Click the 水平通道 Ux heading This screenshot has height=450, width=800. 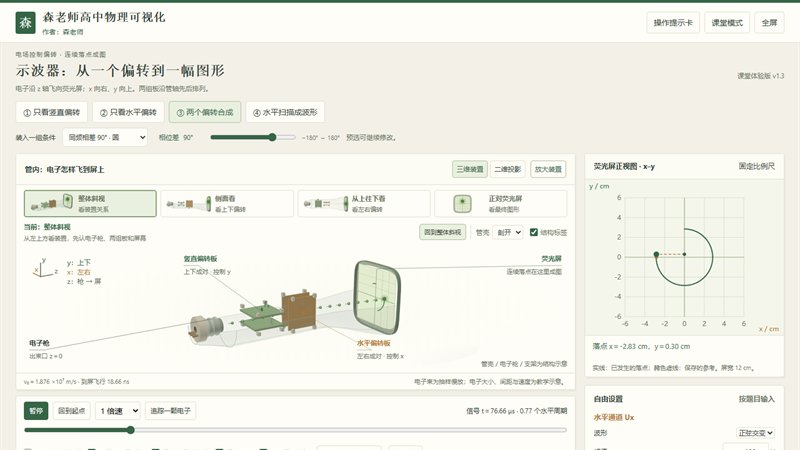614,417
